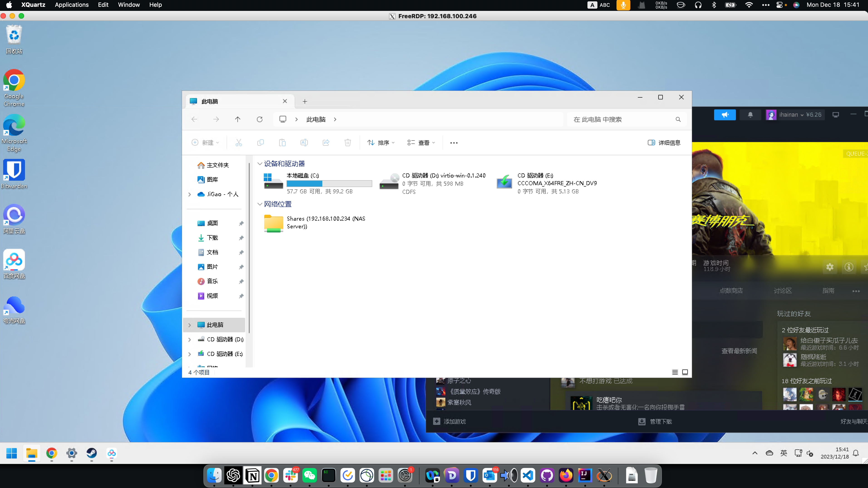Expand CD 驱动器 (E:) tree node
This screenshot has height=488, width=868.
pos(189,354)
